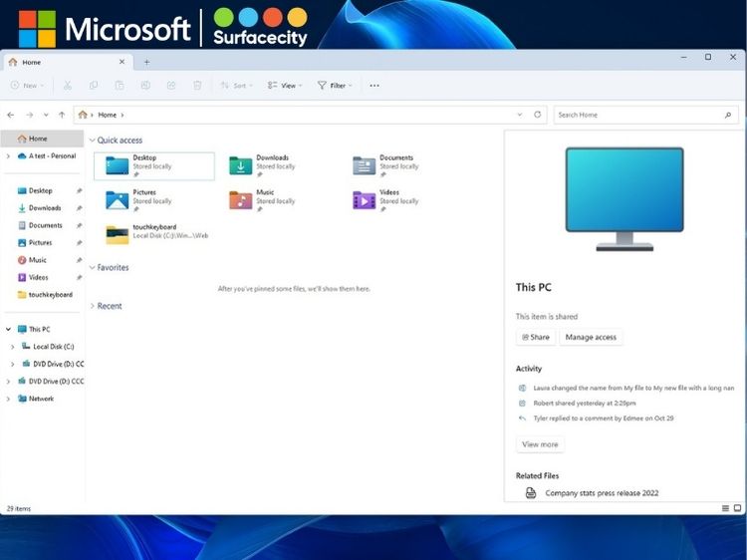Viewport: 747px width, 560px height.
Task: Switch to large thumbnails view in status bar
Action: click(737, 508)
